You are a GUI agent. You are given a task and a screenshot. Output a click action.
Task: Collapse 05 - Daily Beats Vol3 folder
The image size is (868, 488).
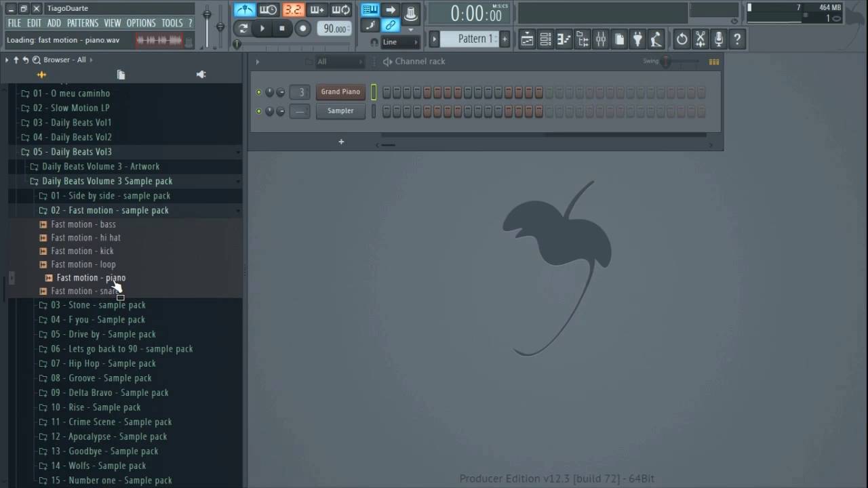(x=72, y=152)
